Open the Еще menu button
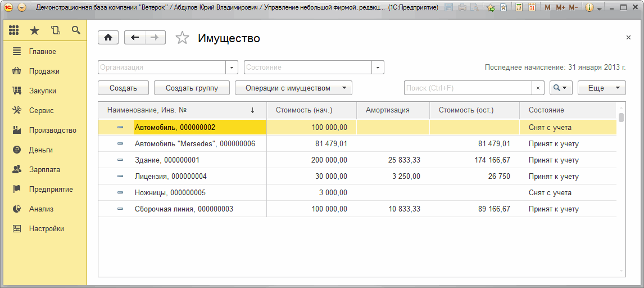The height and width of the screenshot is (288, 644). [602, 88]
